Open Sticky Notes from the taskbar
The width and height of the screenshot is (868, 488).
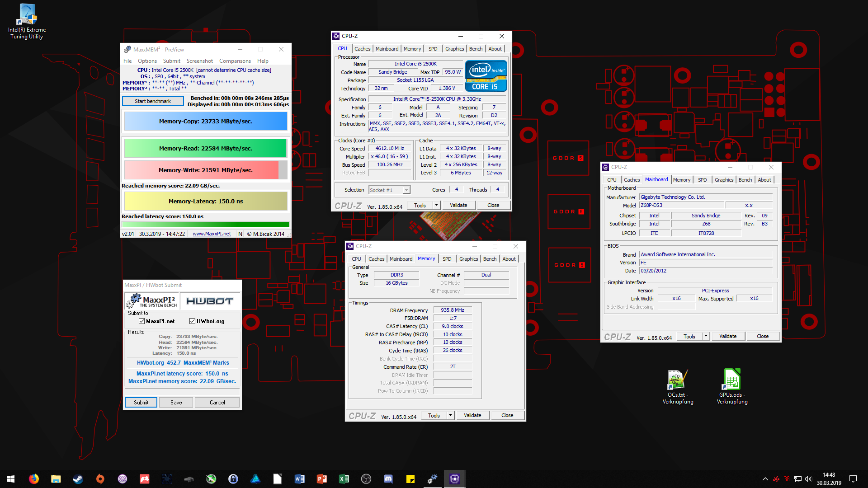(x=410, y=479)
